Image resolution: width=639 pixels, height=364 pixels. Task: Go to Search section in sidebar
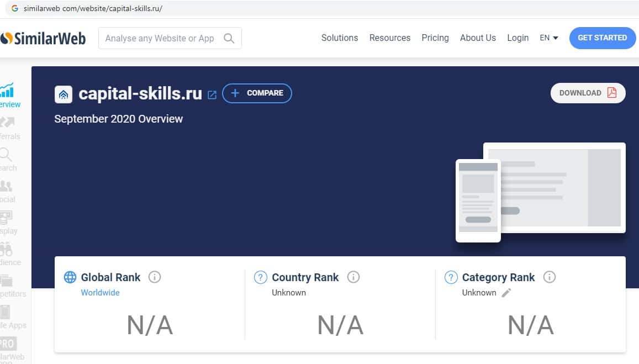tap(7, 159)
